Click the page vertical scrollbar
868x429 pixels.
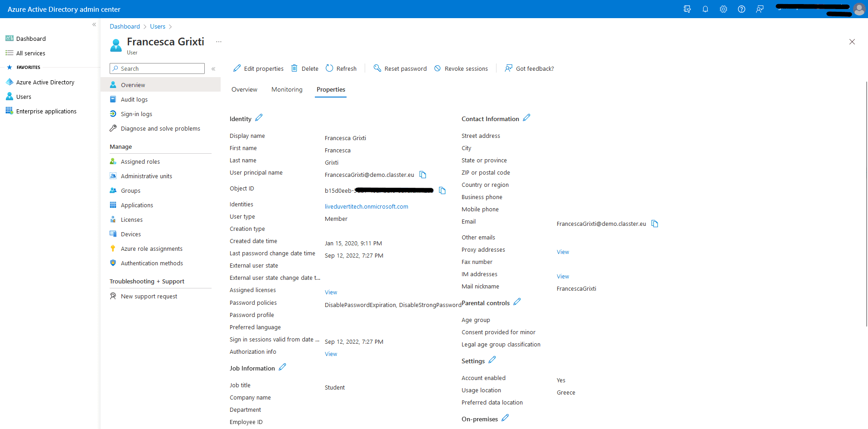click(x=866, y=204)
